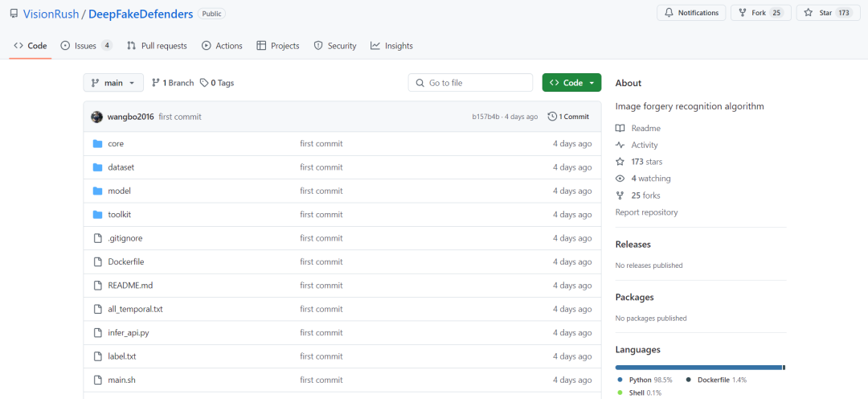The image size is (868, 399).
Task: Open the Readme link in About
Action: [x=637, y=128]
